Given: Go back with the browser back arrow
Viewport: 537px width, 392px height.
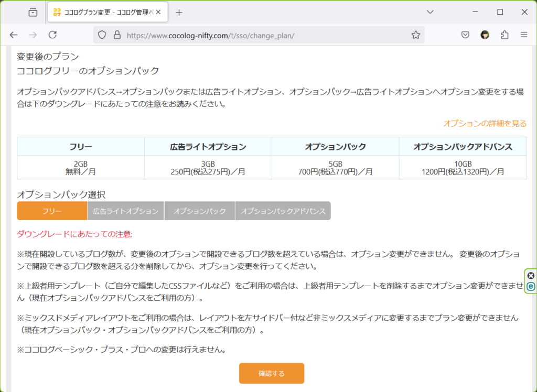Looking at the screenshot, I should click(13, 35).
